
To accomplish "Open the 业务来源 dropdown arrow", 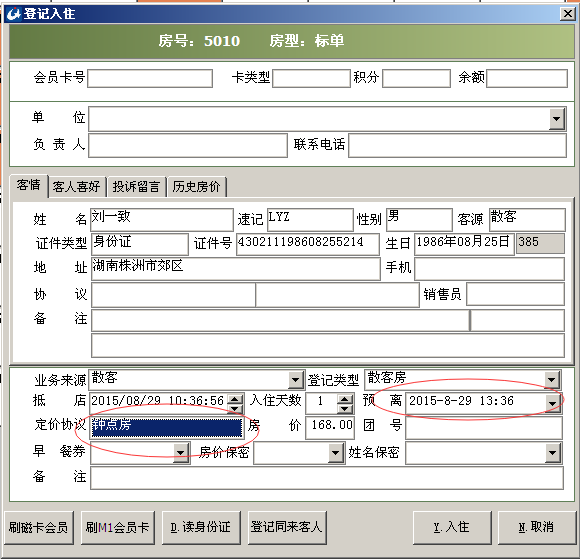I will pos(295,380).
